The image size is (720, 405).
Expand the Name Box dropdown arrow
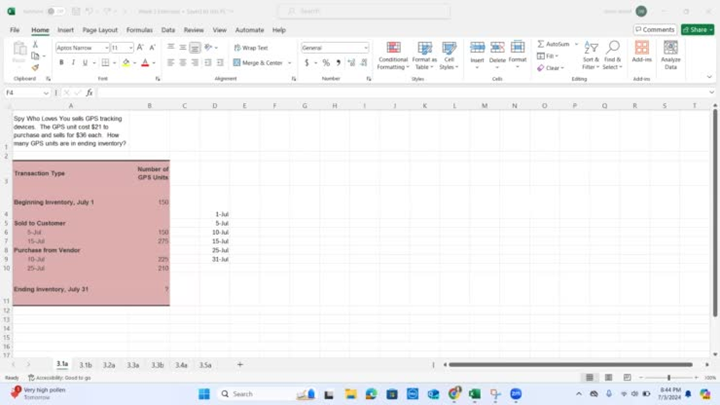click(x=47, y=93)
